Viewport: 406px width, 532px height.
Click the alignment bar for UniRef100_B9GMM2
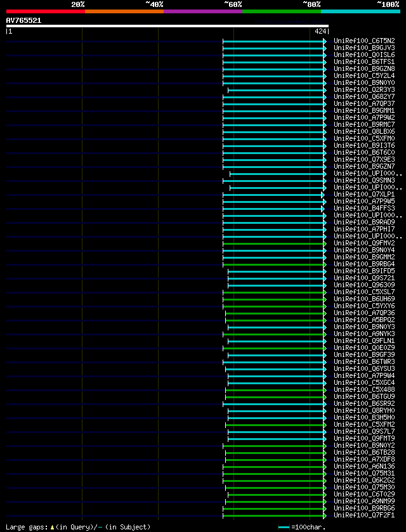273,257
